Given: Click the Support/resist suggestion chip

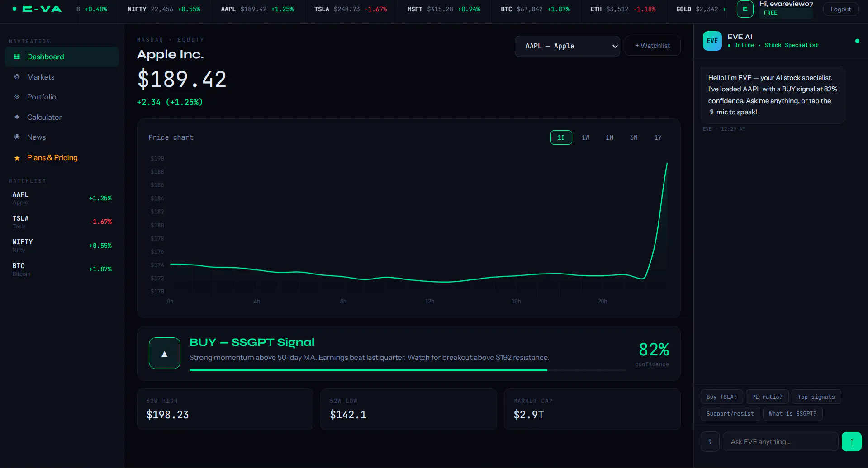Looking at the screenshot, I should coord(730,414).
